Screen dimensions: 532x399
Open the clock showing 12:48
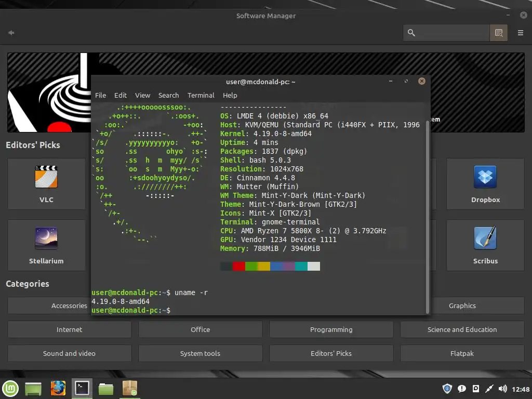[x=521, y=389]
